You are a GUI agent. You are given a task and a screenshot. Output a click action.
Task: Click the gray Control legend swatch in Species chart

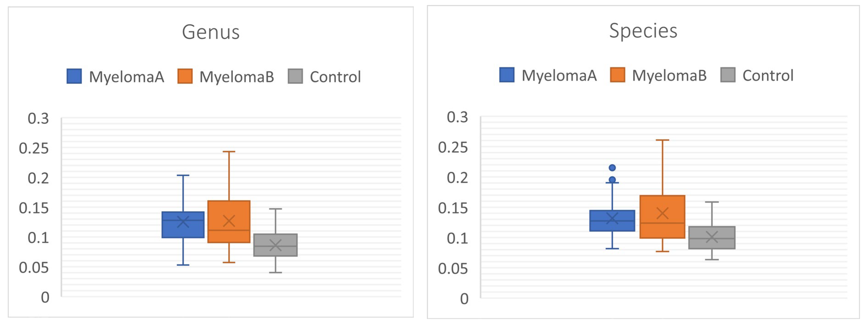coord(728,75)
